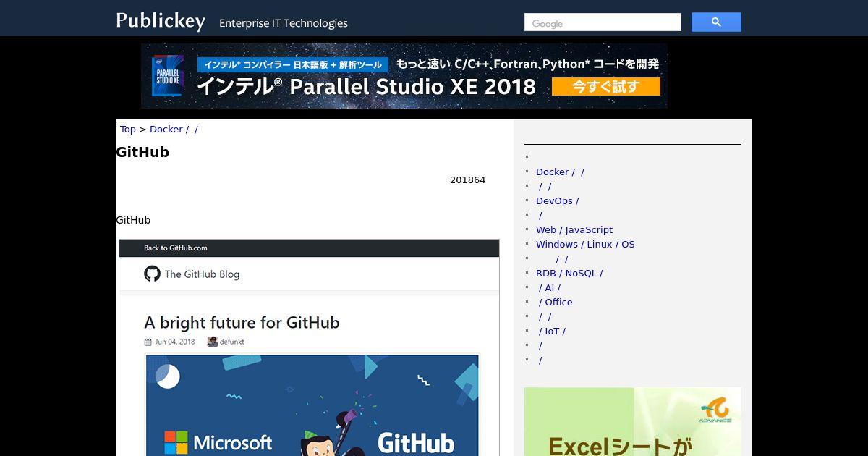Click the Advance logo in sidebar ad

715,410
